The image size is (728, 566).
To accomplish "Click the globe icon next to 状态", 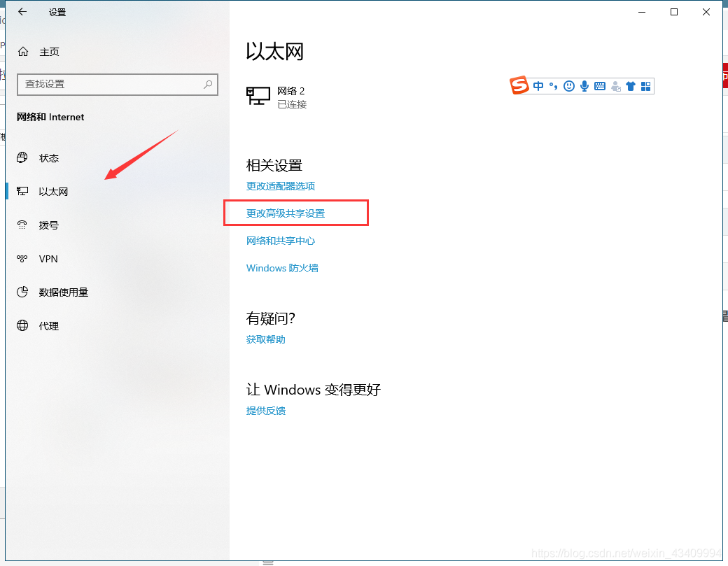I will (x=22, y=157).
